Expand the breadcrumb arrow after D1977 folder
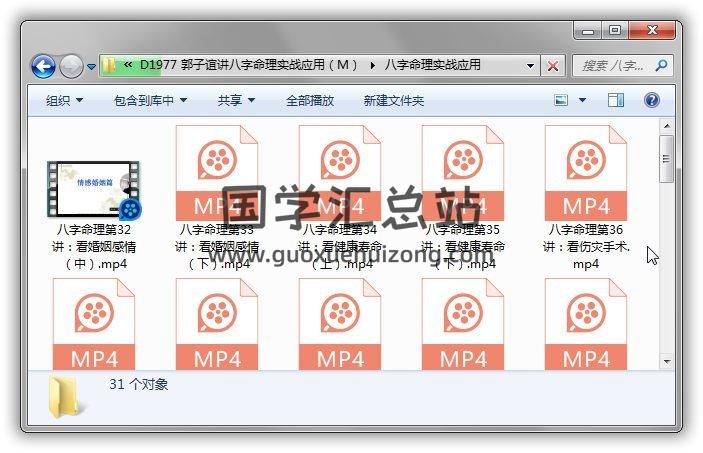Image resolution: width=703 pixels, height=453 pixels. [x=373, y=65]
